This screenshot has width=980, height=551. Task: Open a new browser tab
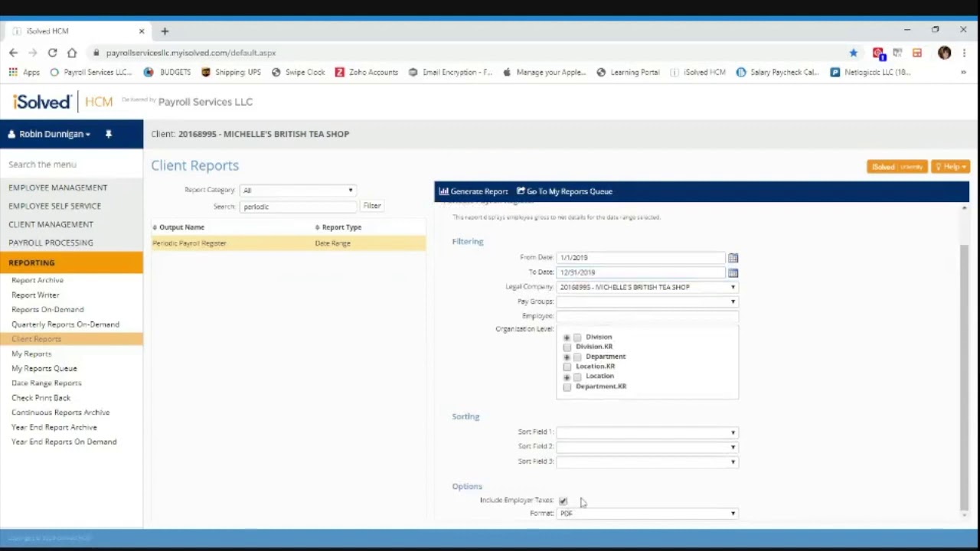(x=165, y=31)
